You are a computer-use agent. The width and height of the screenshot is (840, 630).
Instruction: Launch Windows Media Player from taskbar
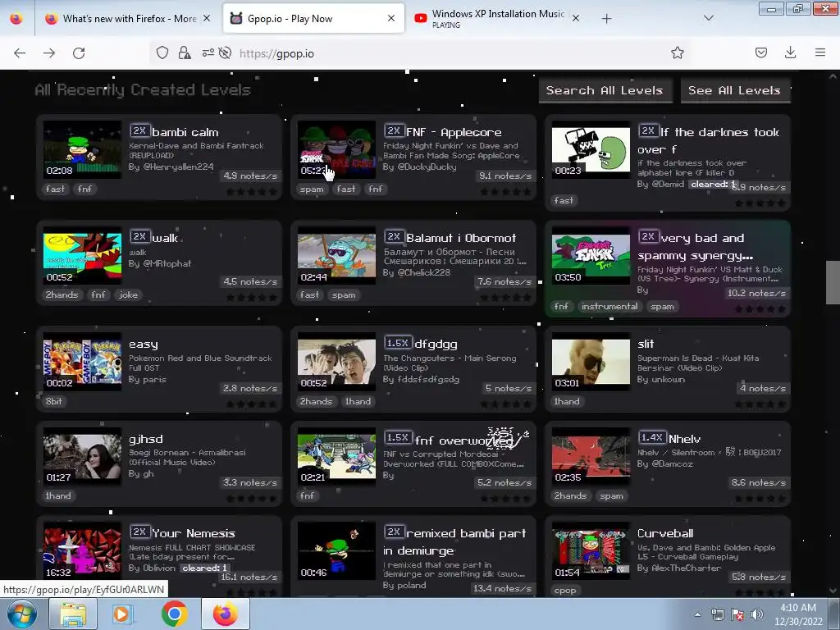[121, 614]
